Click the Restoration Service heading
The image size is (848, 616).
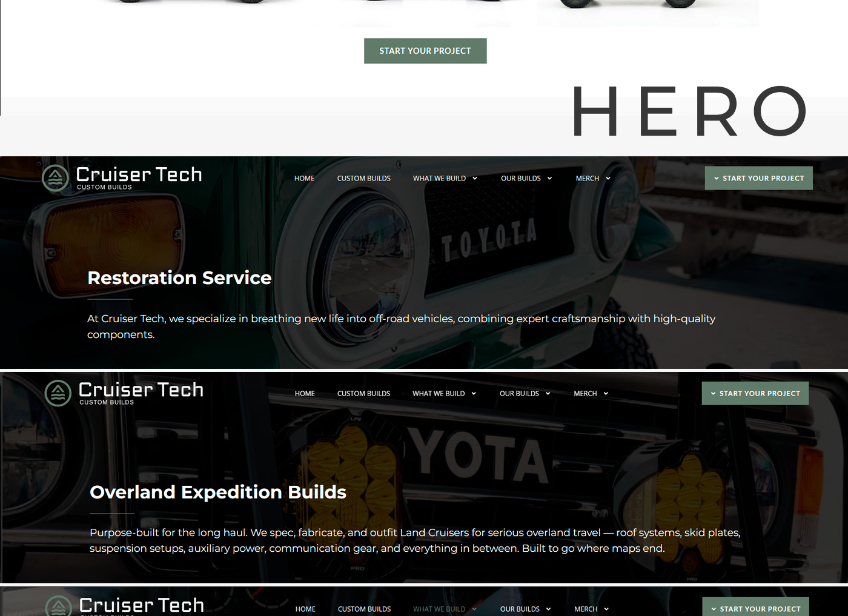179,277
